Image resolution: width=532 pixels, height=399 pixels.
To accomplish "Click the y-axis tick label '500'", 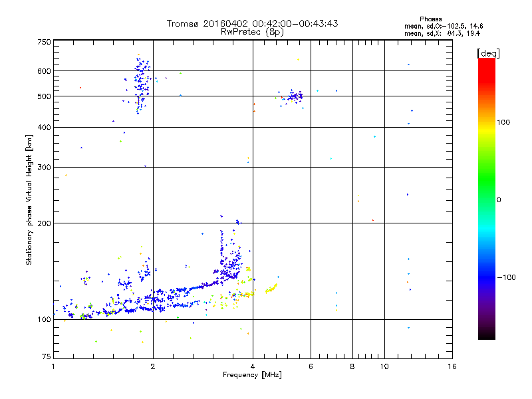I will click(x=44, y=96).
